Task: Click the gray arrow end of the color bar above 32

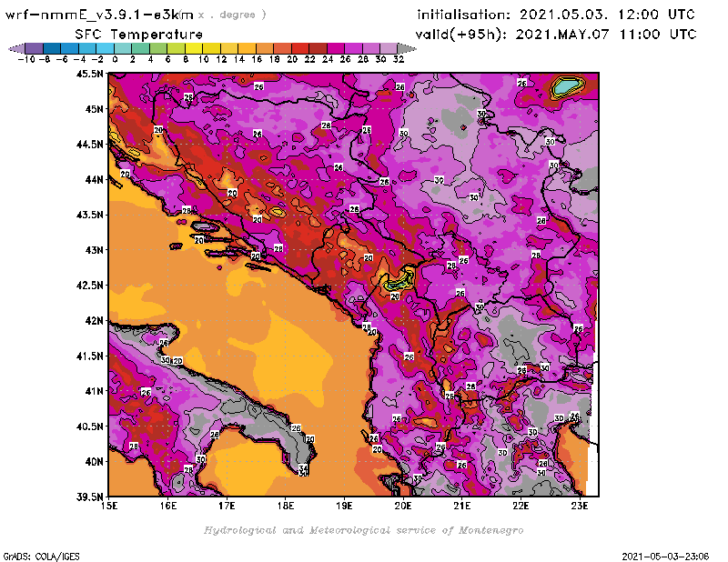Action: (x=407, y=48)
